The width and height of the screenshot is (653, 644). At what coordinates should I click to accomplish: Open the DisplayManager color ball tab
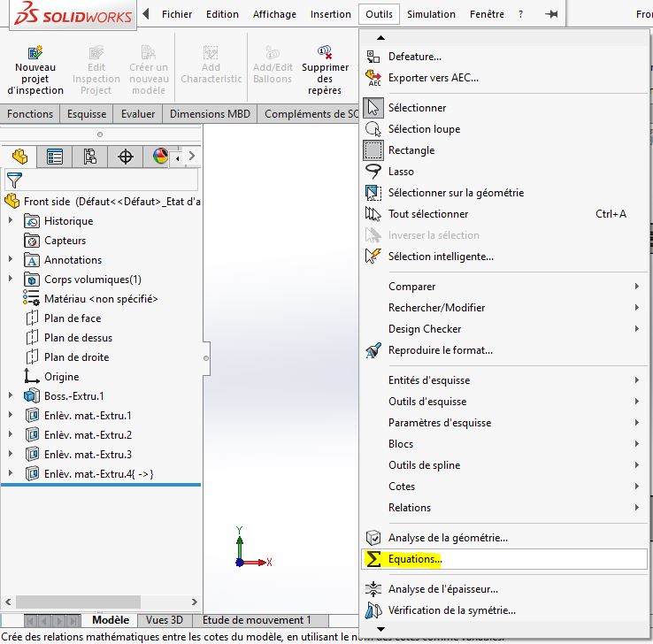pyautogui.click(x=160, y=156)
